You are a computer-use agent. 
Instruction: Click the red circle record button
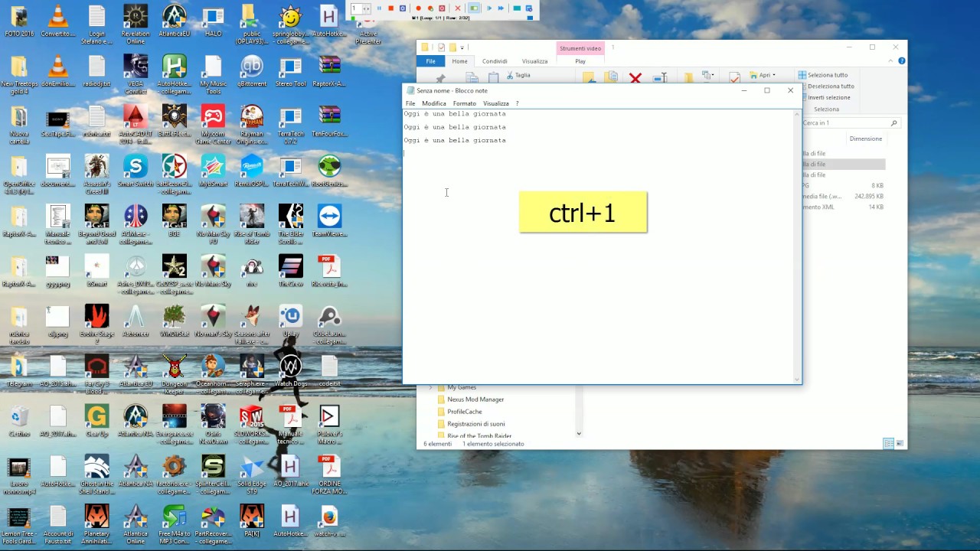(418, 8)
